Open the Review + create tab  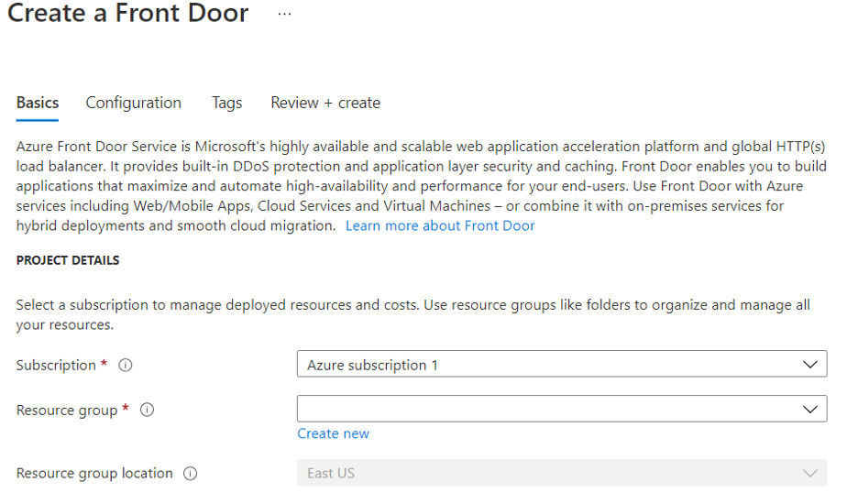[x=325, y=103]
